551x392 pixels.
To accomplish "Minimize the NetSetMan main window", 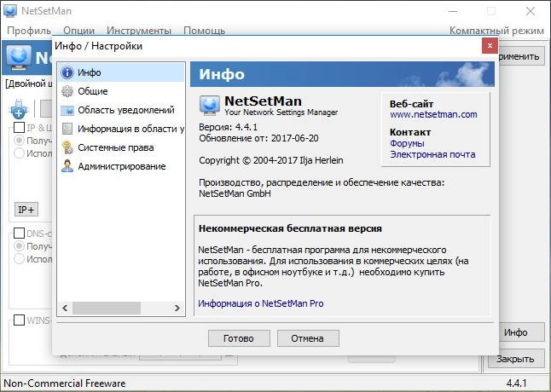I will pos(453,11).
